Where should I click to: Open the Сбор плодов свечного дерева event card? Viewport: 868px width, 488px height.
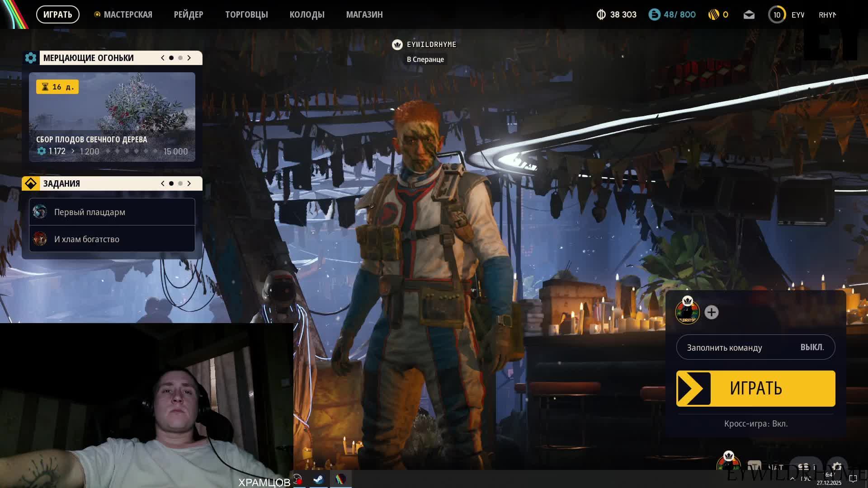pyautogui.click(x=112, y=117)
